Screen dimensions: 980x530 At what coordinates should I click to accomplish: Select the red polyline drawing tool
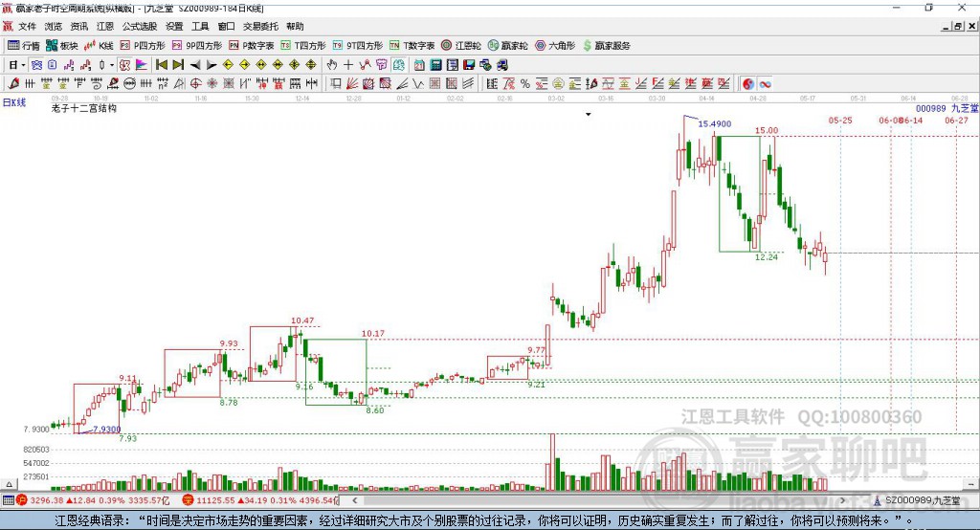pyautogui.click(x=365, y=64)
